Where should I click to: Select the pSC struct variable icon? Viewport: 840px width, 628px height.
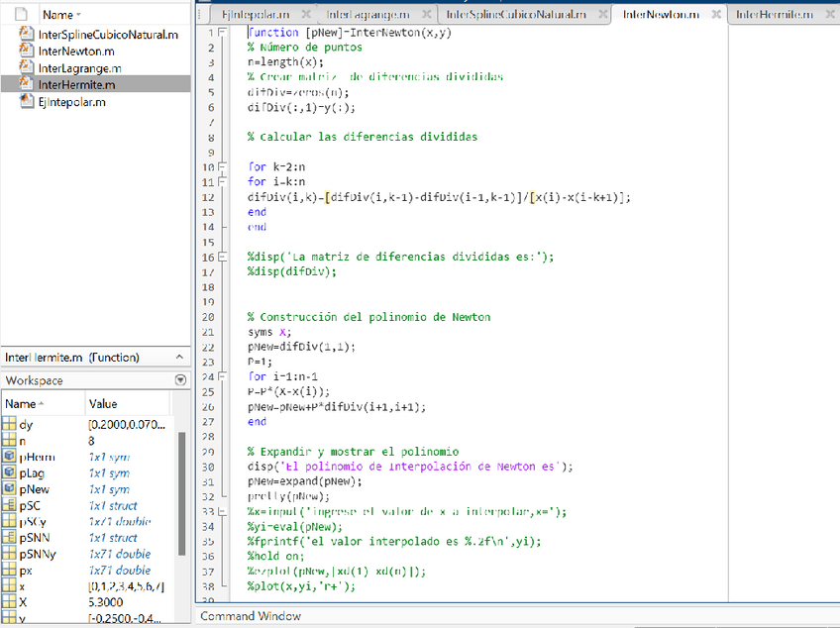[x=9, y=505]
